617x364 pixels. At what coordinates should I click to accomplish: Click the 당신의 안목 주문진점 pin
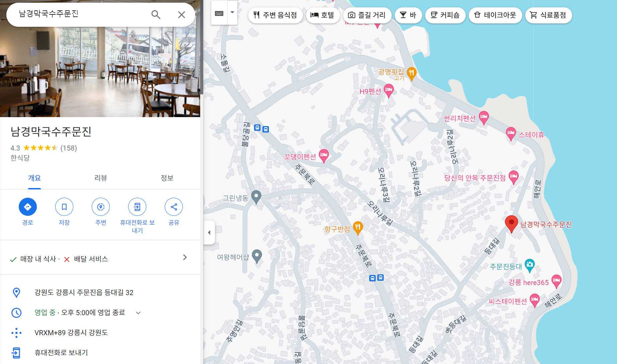tap(514, 177)
